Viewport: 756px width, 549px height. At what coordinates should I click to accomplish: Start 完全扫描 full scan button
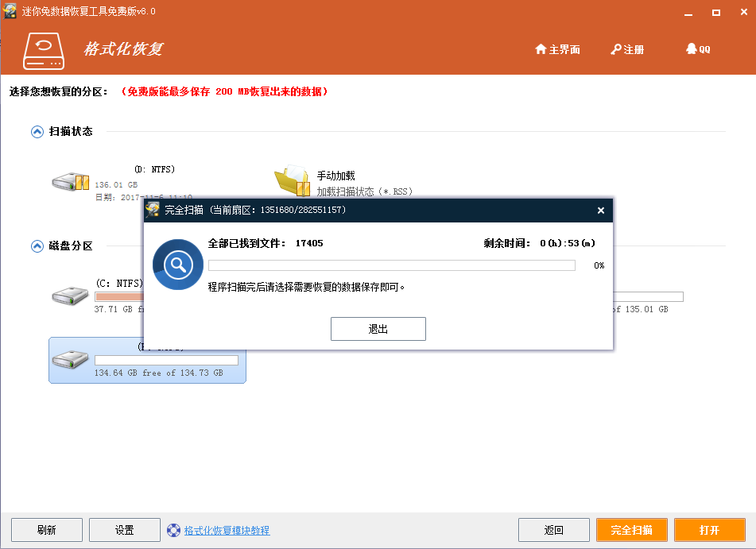[632, 530]
